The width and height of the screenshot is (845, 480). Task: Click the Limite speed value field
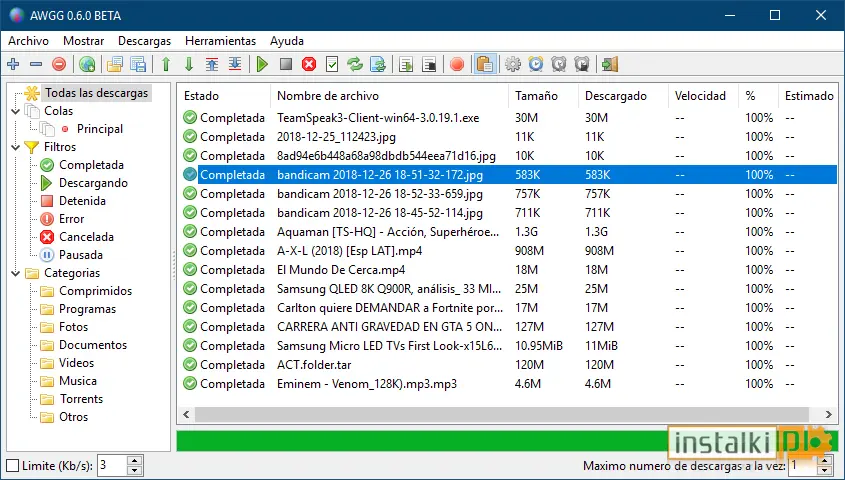(x=112, y=466)
